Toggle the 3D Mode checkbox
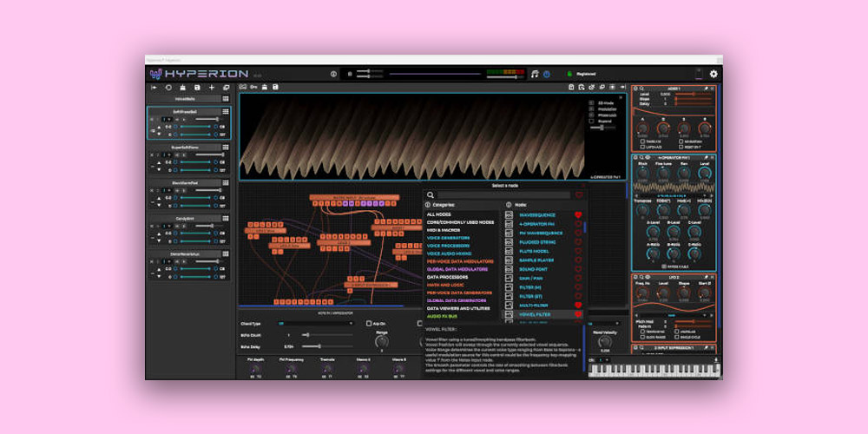868x434 pixels. point(592,102)
